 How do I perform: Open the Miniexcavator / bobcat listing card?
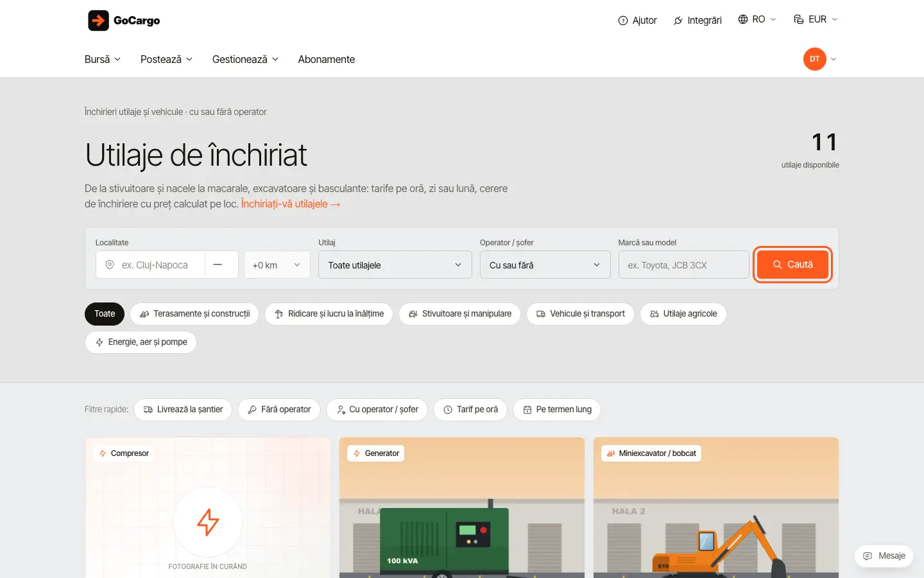click(716, 508)
